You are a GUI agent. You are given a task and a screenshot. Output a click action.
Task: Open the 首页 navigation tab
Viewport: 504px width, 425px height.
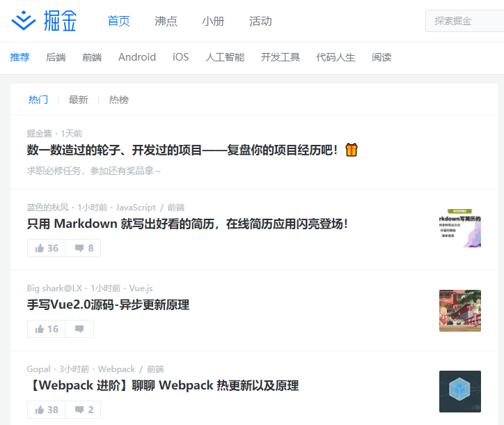pos(118,21)
